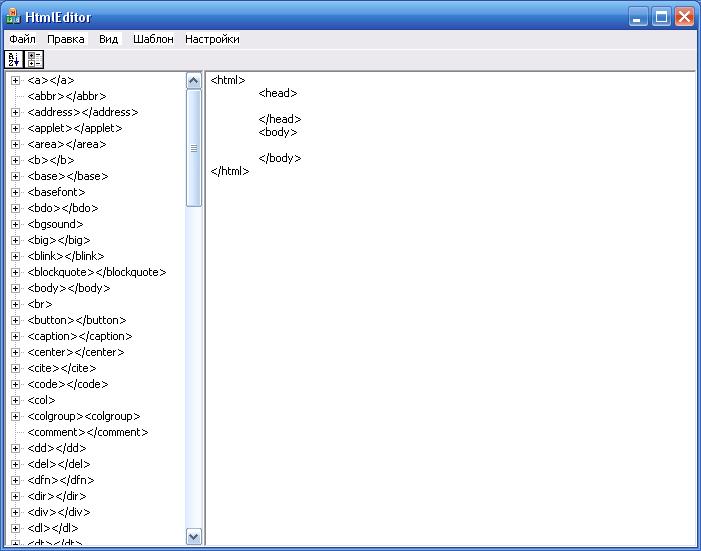
Task: Select the <code></code> tree item
Action: click(68, 384)
